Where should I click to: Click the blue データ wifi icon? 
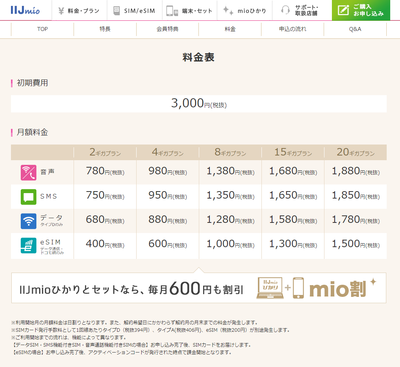click(28, 221)
